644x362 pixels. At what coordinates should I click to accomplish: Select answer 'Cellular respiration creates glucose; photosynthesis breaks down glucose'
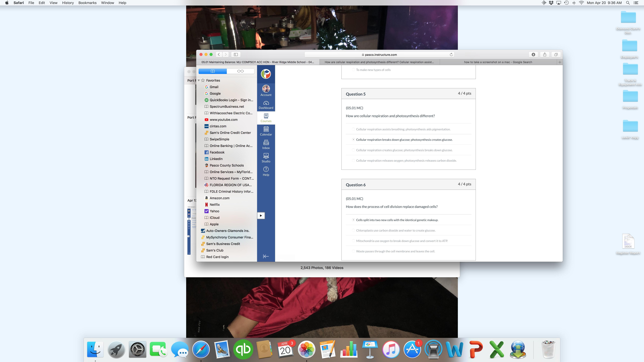tap(353, 150)
